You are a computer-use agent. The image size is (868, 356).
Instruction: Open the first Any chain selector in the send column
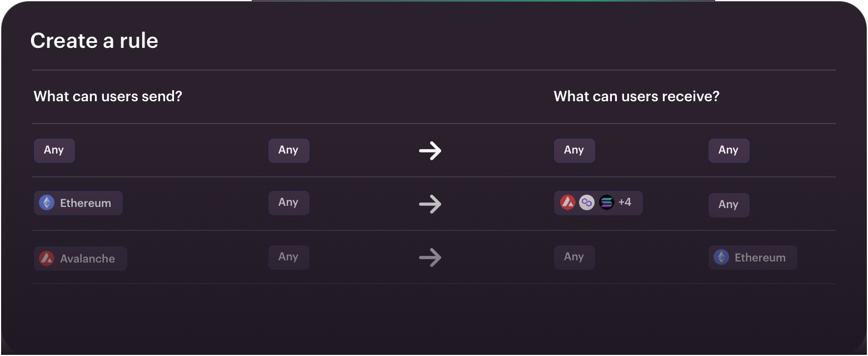tap(54, 150)
